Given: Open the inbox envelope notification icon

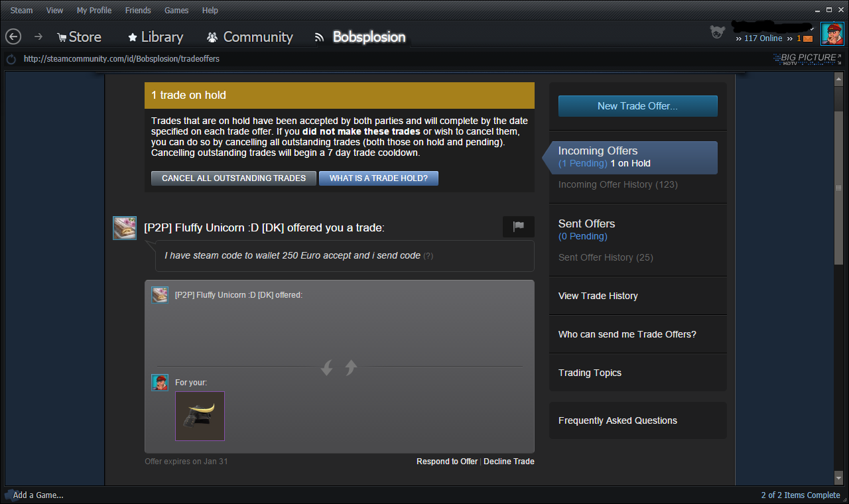Looking at the screenshot, I should click(808, 38).
